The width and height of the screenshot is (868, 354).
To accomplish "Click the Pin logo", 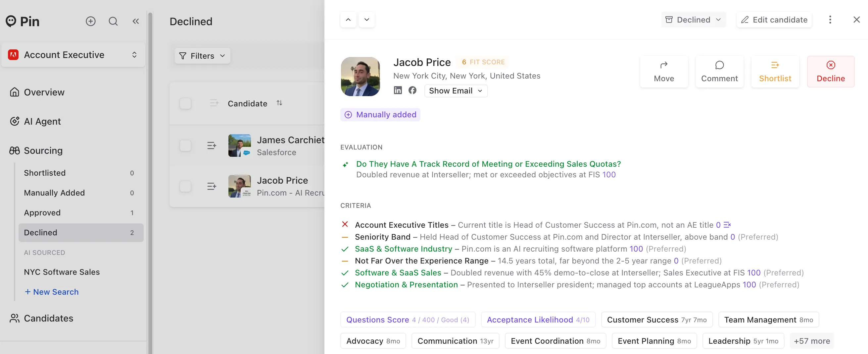I will pyautogui.click(x=23, y=21).
